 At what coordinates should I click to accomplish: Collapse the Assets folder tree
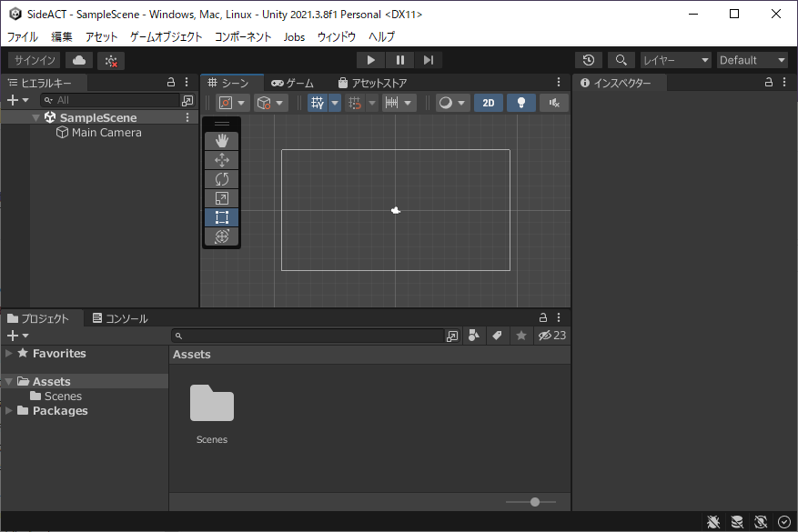(9, 381)
